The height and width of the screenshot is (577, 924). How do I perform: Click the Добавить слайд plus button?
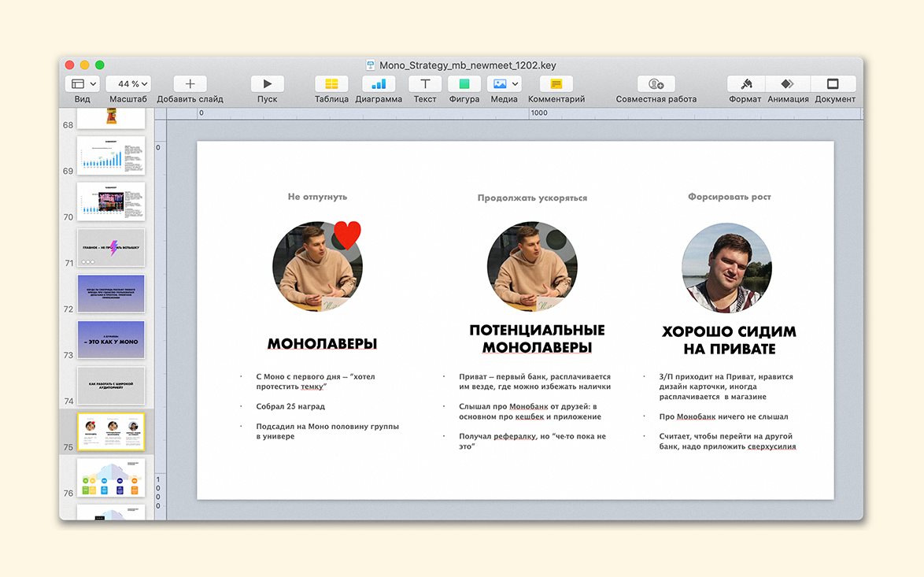(190, 83)
